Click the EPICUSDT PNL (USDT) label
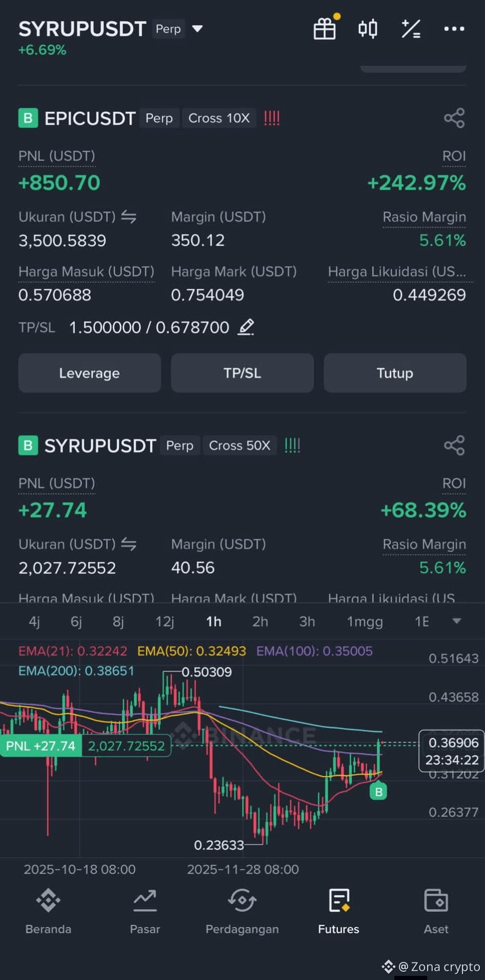Image resolution: width=485 pixels, height=980 pixels. coord(56,156)
